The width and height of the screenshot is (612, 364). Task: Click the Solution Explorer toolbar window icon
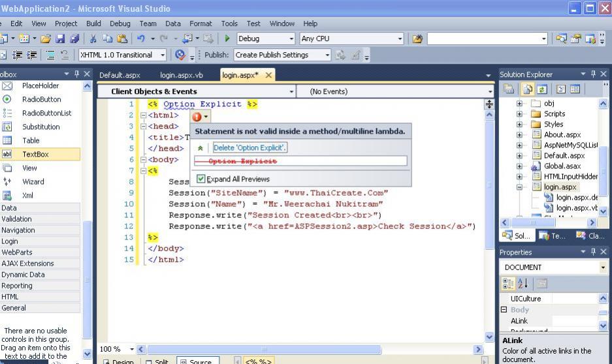tap(561, 38)
